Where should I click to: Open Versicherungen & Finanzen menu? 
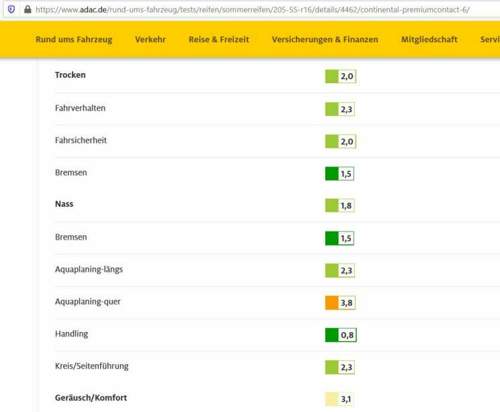pos(325,39)
